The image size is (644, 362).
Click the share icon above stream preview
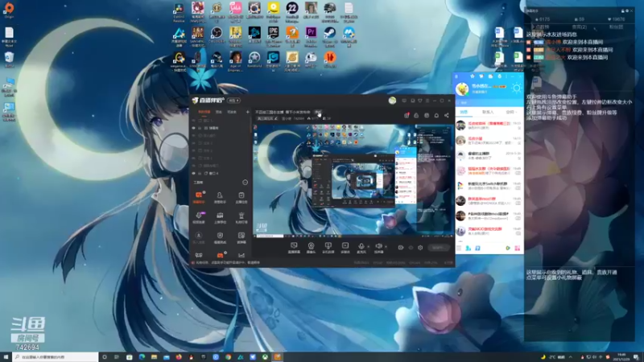[x=447, y=115]
